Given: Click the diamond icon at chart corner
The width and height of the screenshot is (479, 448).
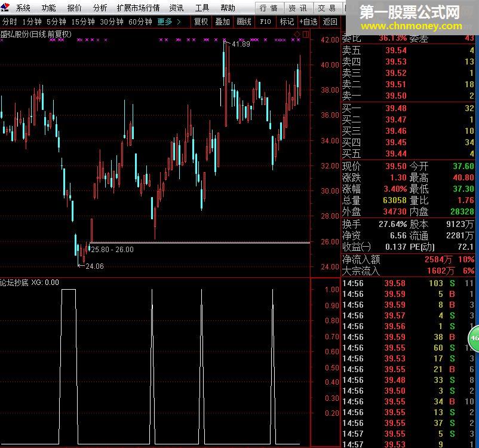Looking at the screenshot, I should [297, 34].
